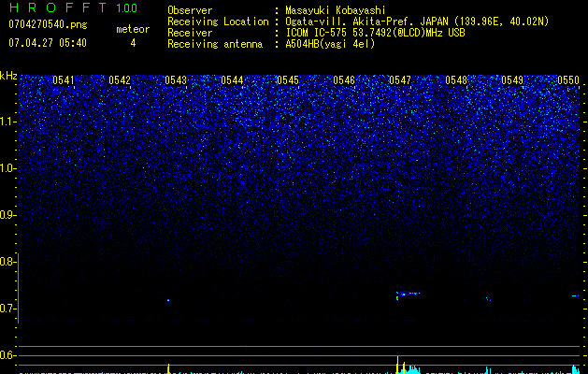Click the meteor label
Viewport: 588px width, 374px height.
click(133, 29)
